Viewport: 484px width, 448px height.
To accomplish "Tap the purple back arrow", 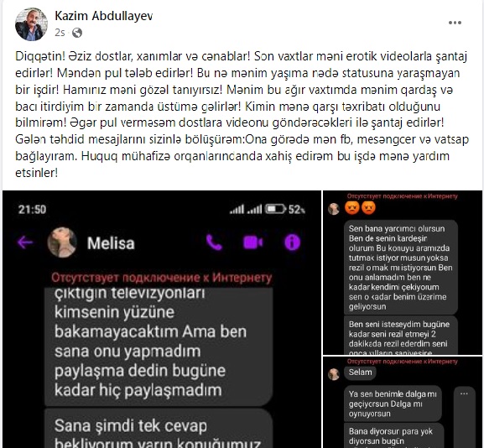I will [25, 242].
